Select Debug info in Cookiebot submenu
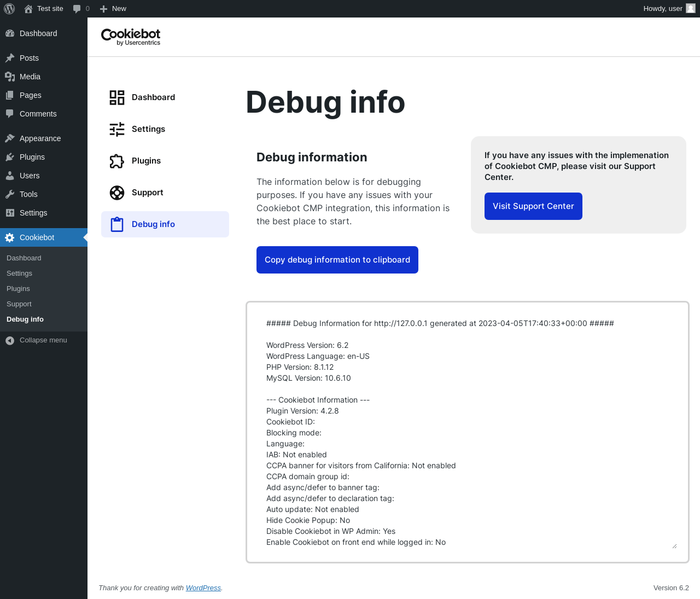 click(25, 319)
